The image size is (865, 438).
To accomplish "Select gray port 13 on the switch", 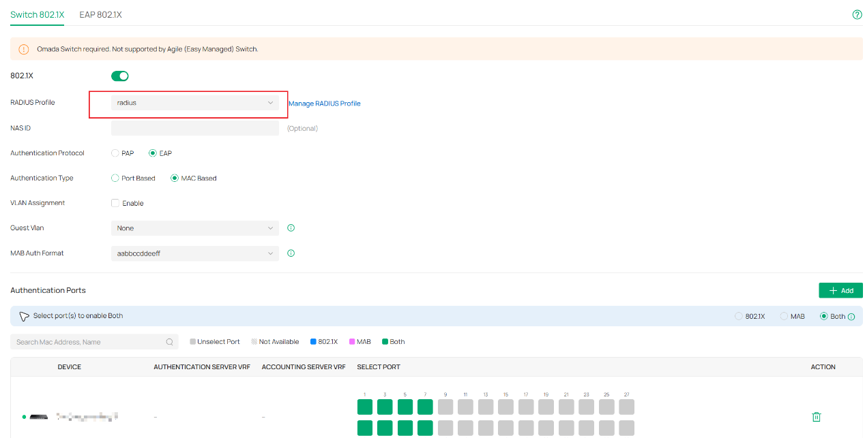I will (485, 407).
